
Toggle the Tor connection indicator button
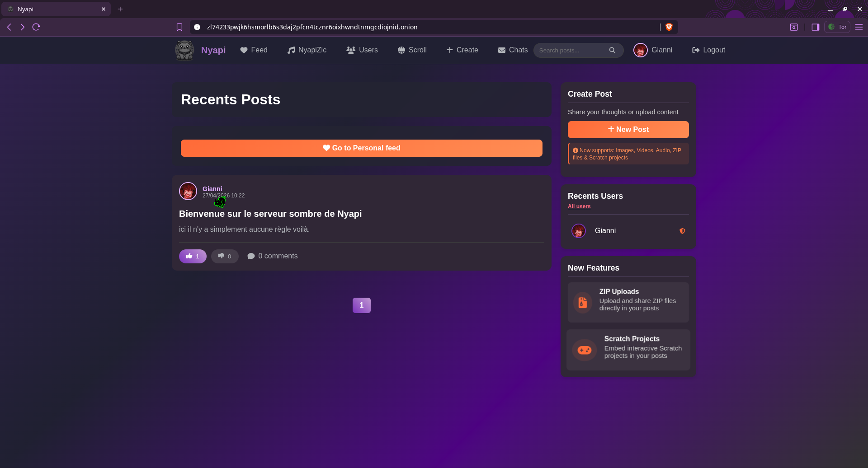pos(837,27)
